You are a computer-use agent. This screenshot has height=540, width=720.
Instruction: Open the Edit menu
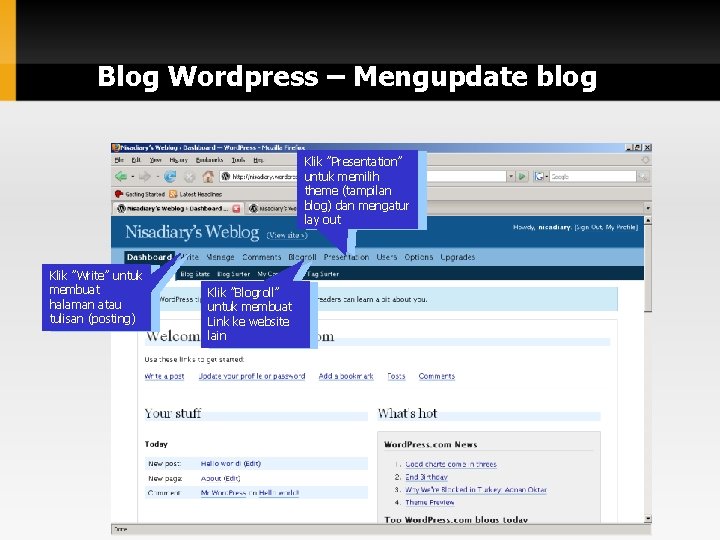click(x=136, y=160)
